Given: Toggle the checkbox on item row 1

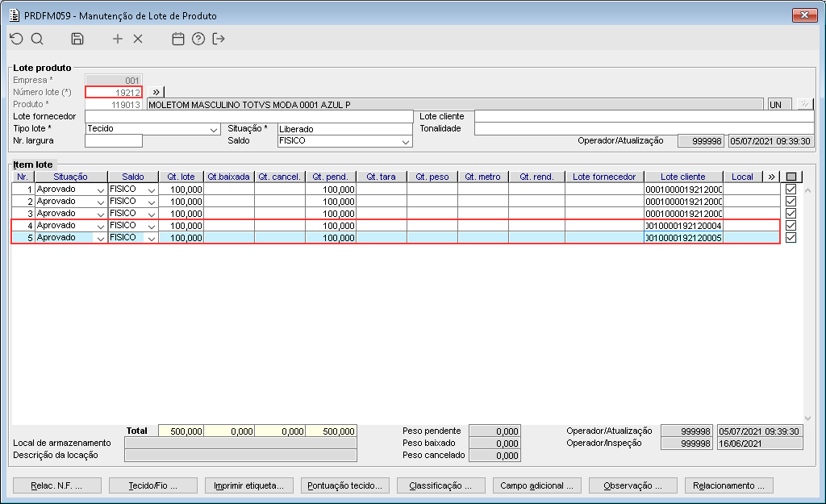Looking at the screenshot, I should pos(791,189).
